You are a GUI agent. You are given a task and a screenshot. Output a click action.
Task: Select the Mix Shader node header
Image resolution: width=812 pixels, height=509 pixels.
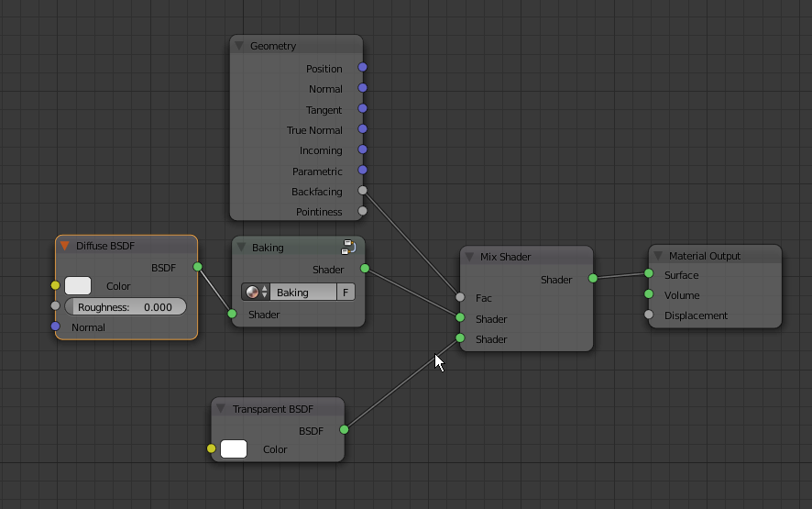pyautogui.click(x=526, y=256)
